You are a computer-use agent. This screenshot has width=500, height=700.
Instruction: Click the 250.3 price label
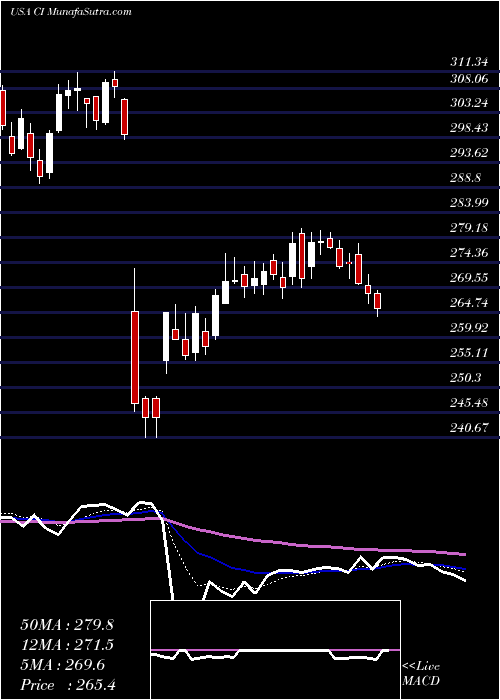[x=465, y=378]
